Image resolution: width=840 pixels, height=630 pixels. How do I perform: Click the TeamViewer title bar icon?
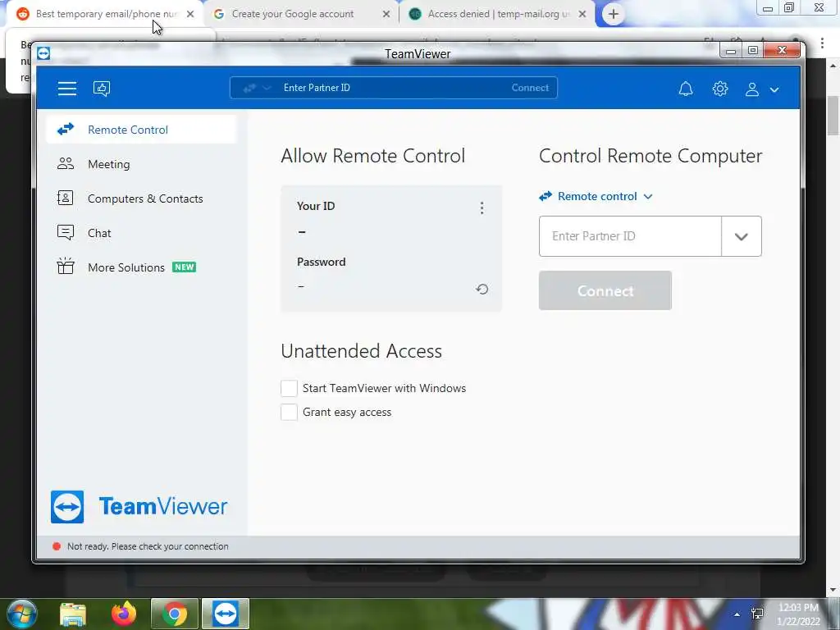click(x=43, y=53)
